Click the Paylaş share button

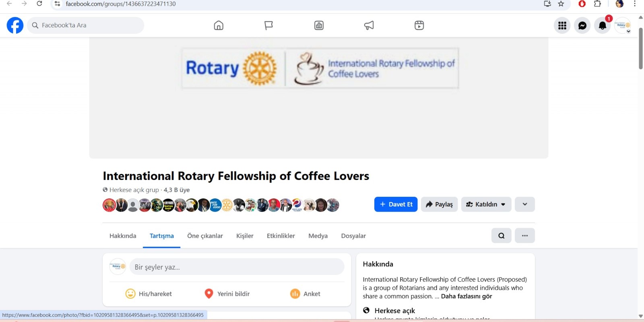[439, 204]
